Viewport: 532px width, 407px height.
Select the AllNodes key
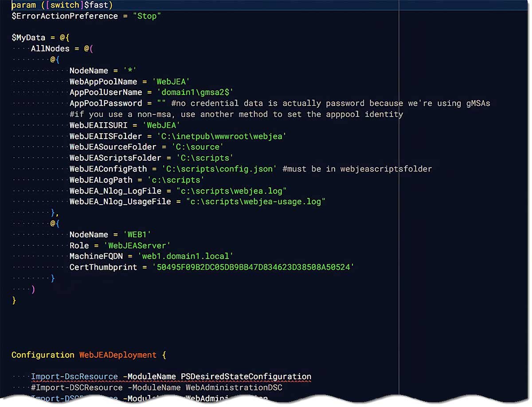(50, 49)
